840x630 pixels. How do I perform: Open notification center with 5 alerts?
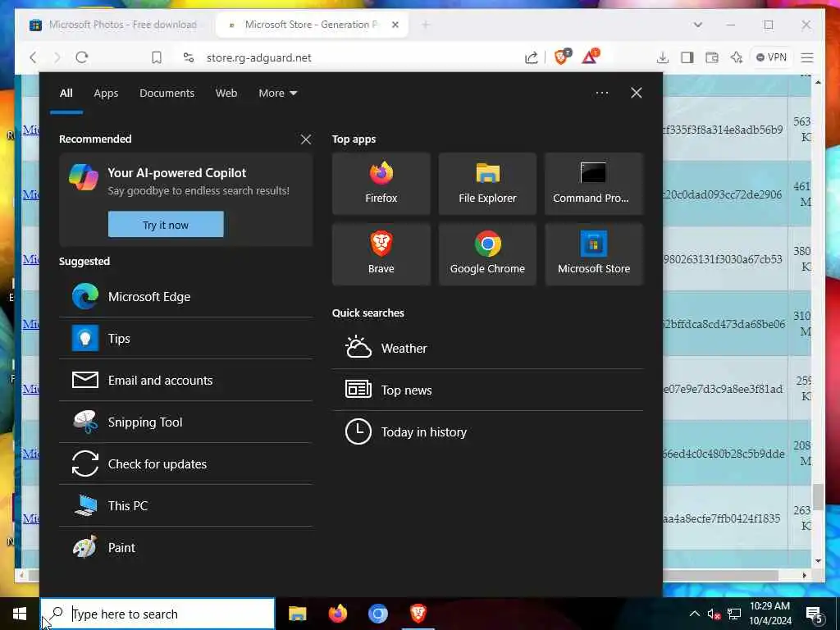[x=815, y=614]
